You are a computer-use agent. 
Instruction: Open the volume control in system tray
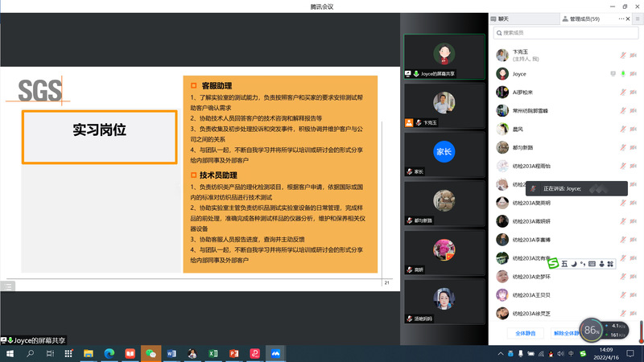point(560,353)
